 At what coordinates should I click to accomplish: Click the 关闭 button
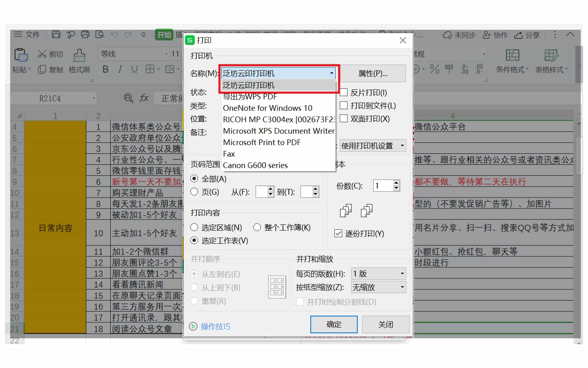(386, 324)
